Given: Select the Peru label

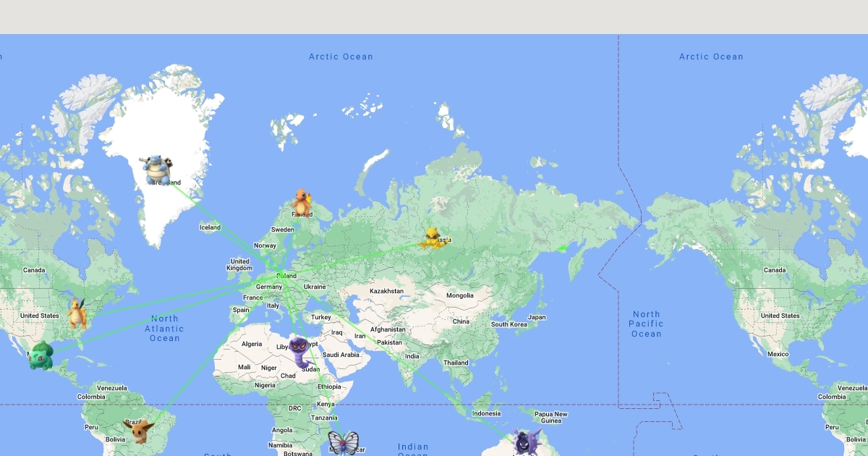Looking at the screenshot, I should (92, 427).
